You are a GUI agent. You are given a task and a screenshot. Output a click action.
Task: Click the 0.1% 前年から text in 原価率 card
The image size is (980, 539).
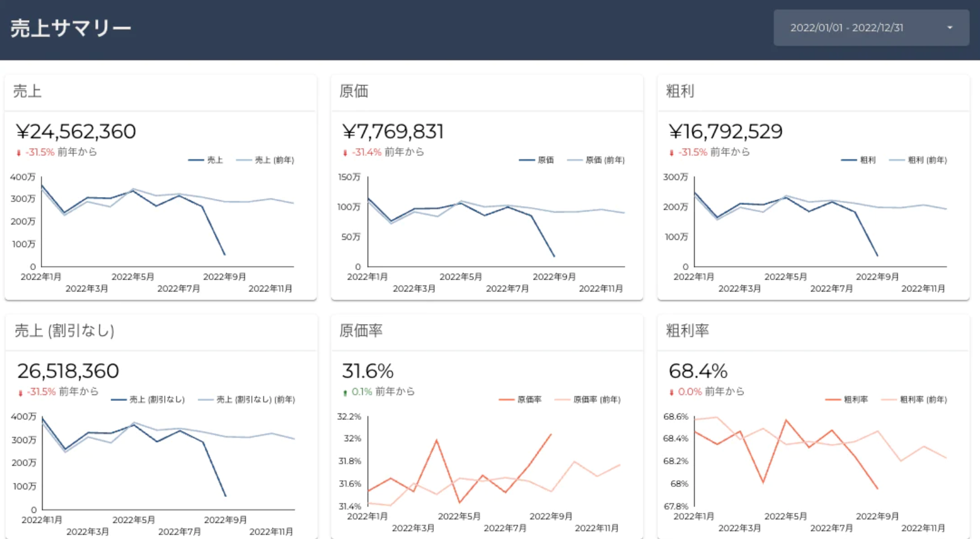click(x=383, y=392)
